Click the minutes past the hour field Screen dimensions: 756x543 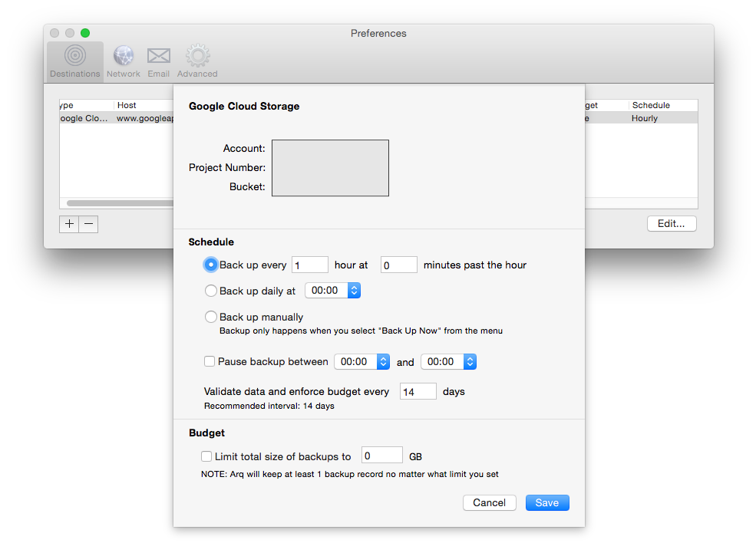click(x=399, y=265)
